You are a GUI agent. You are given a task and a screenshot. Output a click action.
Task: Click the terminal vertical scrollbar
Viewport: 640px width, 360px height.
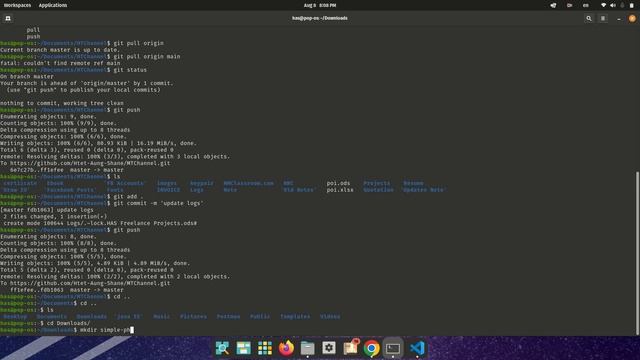637,253
